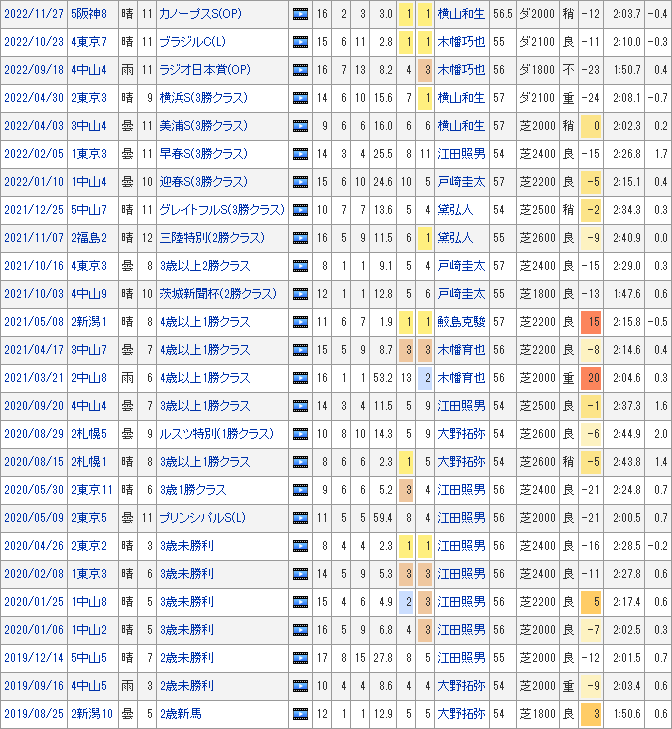Play race video for 3歳1勝クラス
Screen dimensions: 672x729
coord(300,490)
